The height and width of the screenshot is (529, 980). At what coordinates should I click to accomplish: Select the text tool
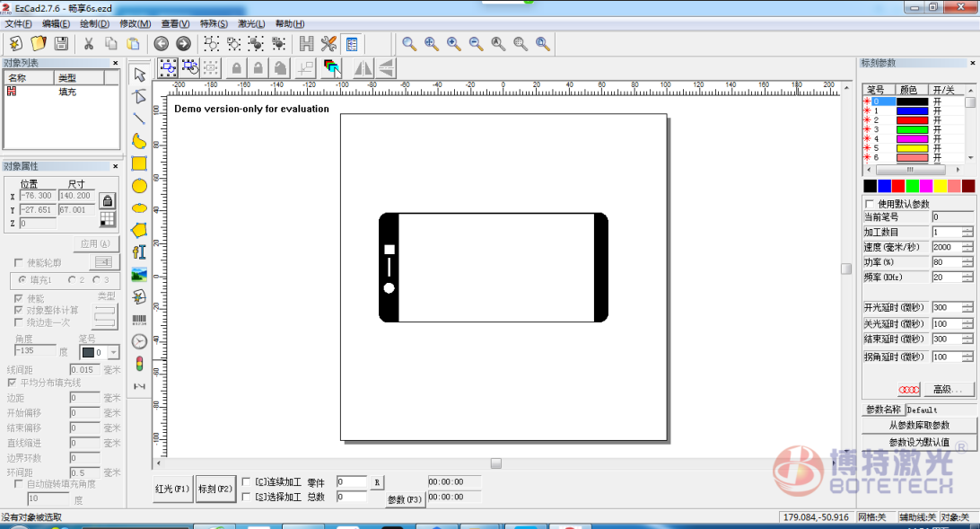(x=139, y=252)
